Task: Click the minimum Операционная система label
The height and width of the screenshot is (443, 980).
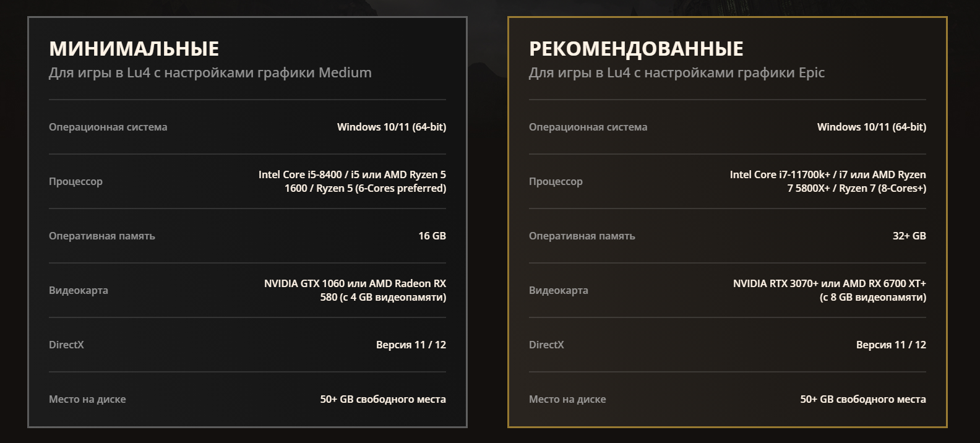Action: coord(108,127)
